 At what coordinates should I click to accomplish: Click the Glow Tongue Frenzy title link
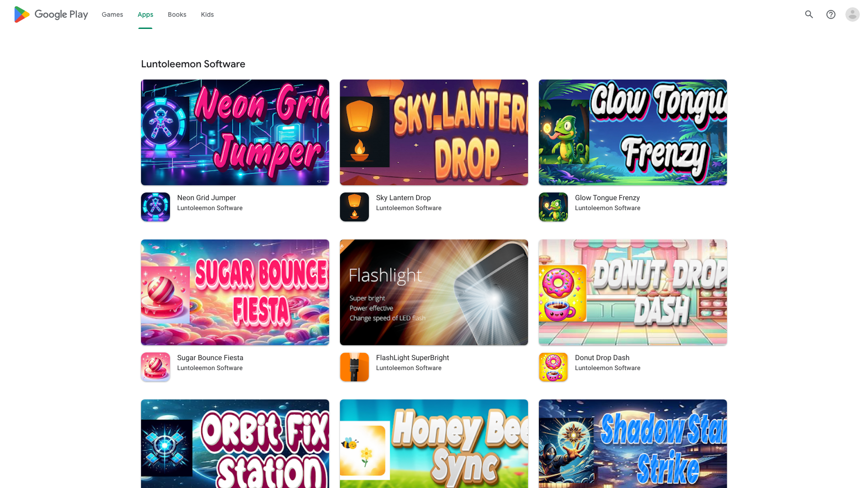pyautogui.click(x=608, y=198)
